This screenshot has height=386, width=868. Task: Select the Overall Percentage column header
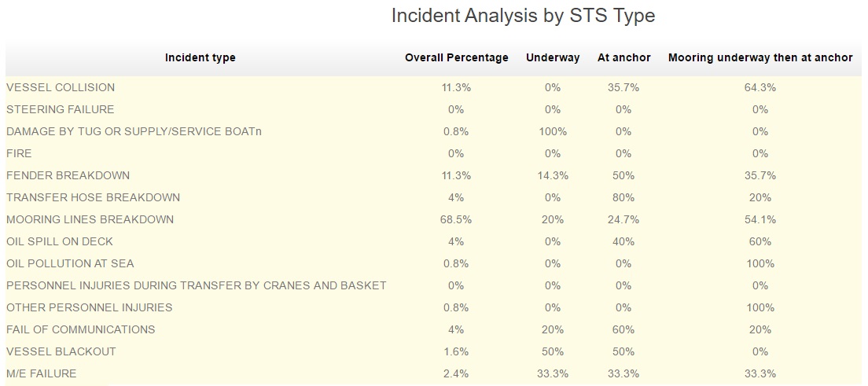456,57
